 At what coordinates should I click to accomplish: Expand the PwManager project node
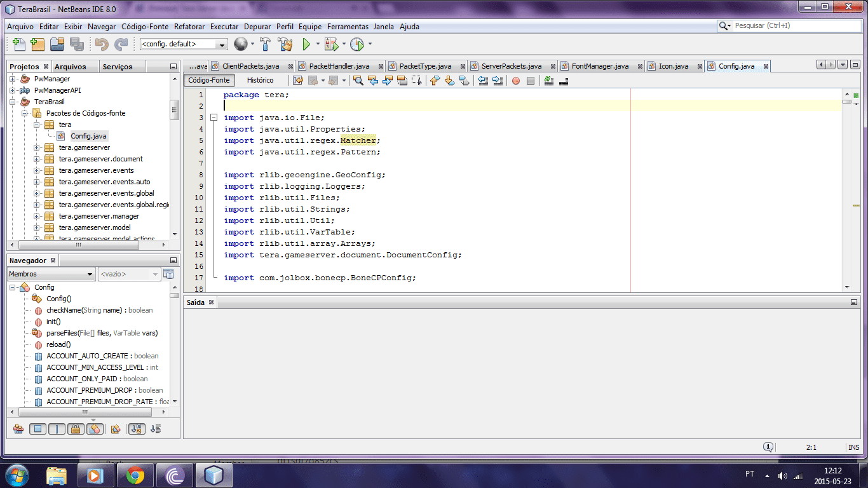pyautogui.click(x=12, y=79)
